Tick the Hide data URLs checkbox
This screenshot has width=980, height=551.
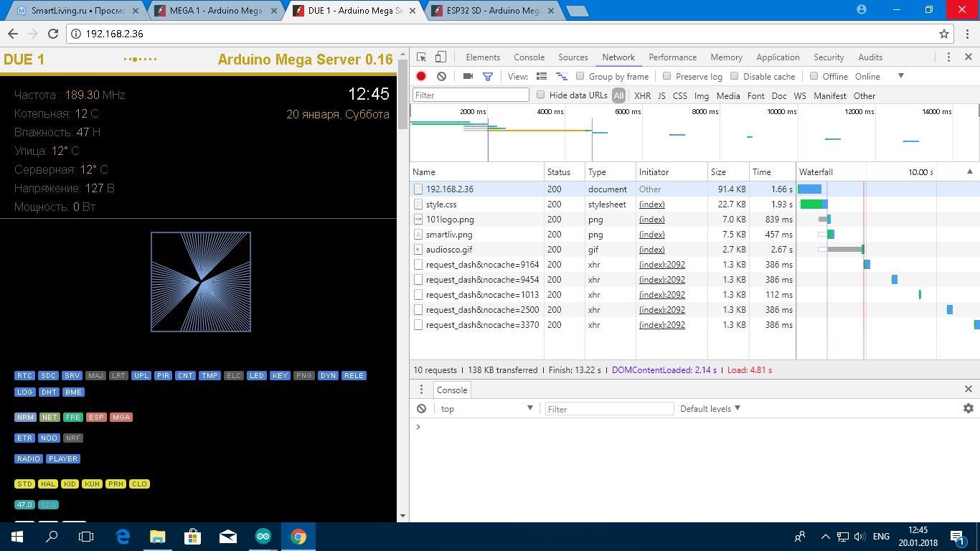[x=541, y=95]
